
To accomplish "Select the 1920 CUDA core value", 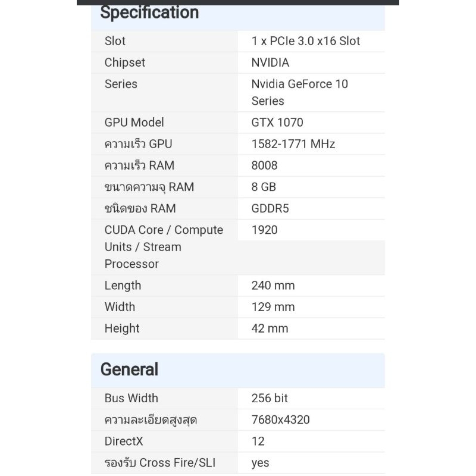I will pos(265,230).
